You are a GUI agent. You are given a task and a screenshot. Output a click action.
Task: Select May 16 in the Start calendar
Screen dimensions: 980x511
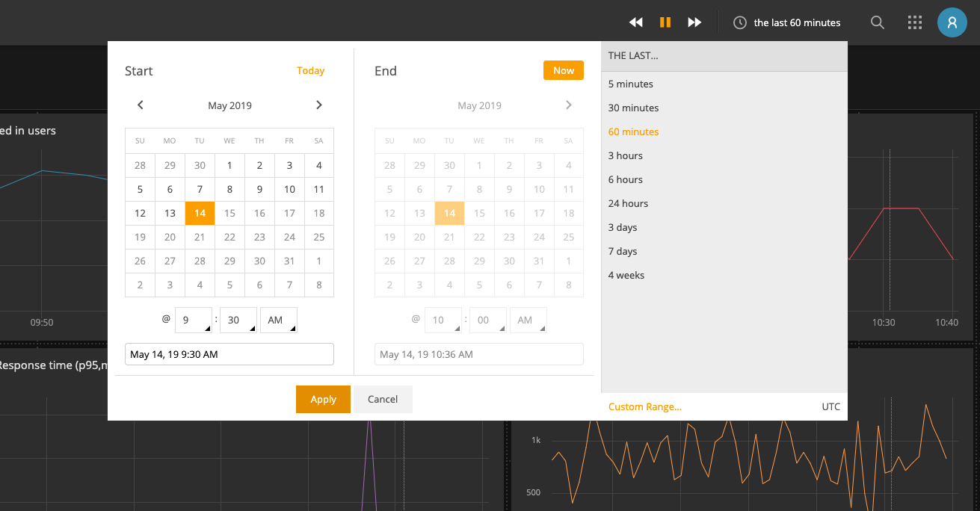259,213
